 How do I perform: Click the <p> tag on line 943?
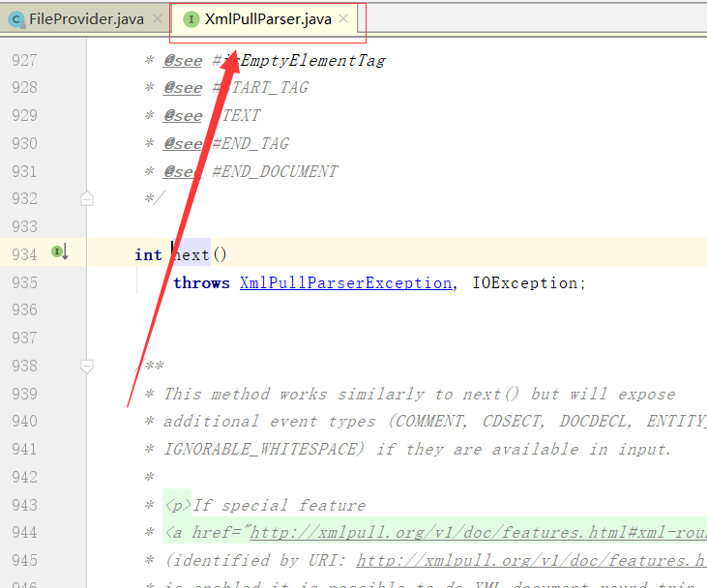[177, 506]
